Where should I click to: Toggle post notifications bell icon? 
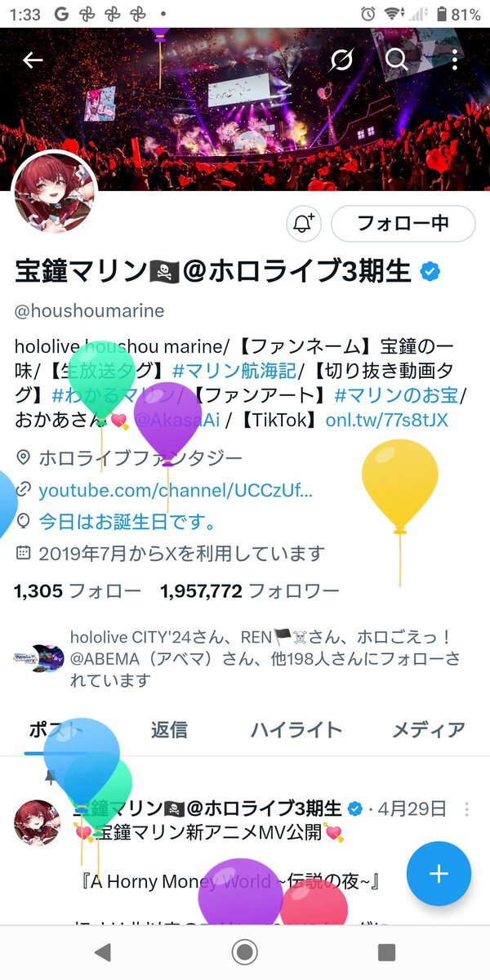click(305, 223)
